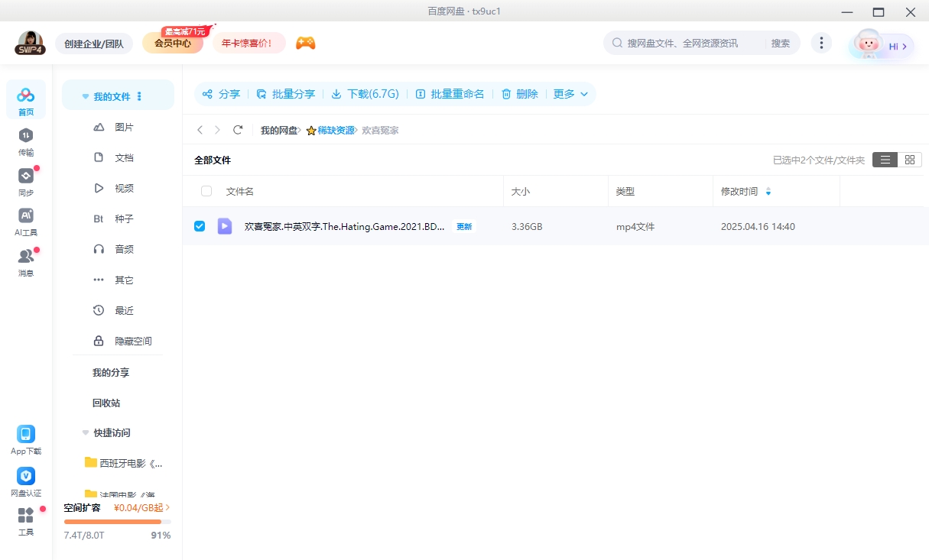Open the 更多 actions dropdown
This screenshot has height=560, width=929.
point(570,94)
